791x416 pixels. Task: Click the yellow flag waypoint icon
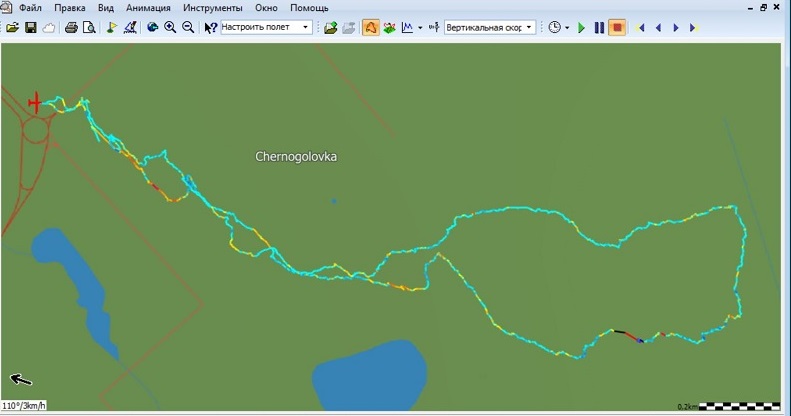(x=111, y=28)
